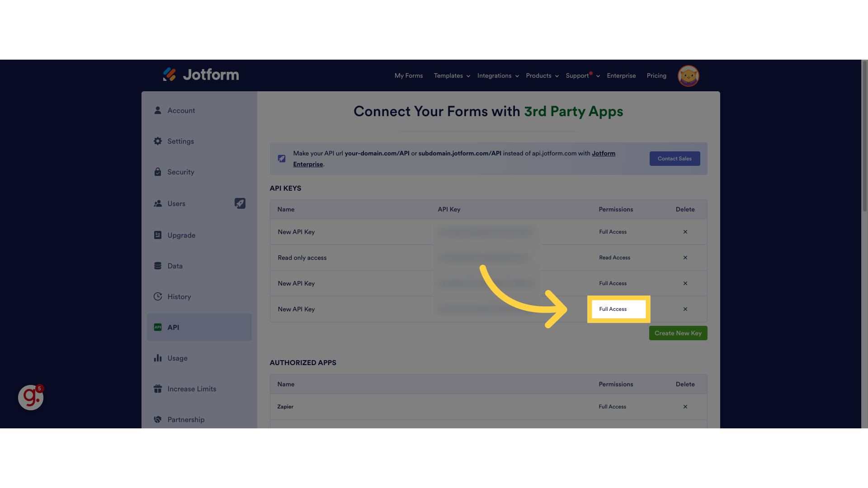Open the History section from the sidebar

(x=179, y=296)
